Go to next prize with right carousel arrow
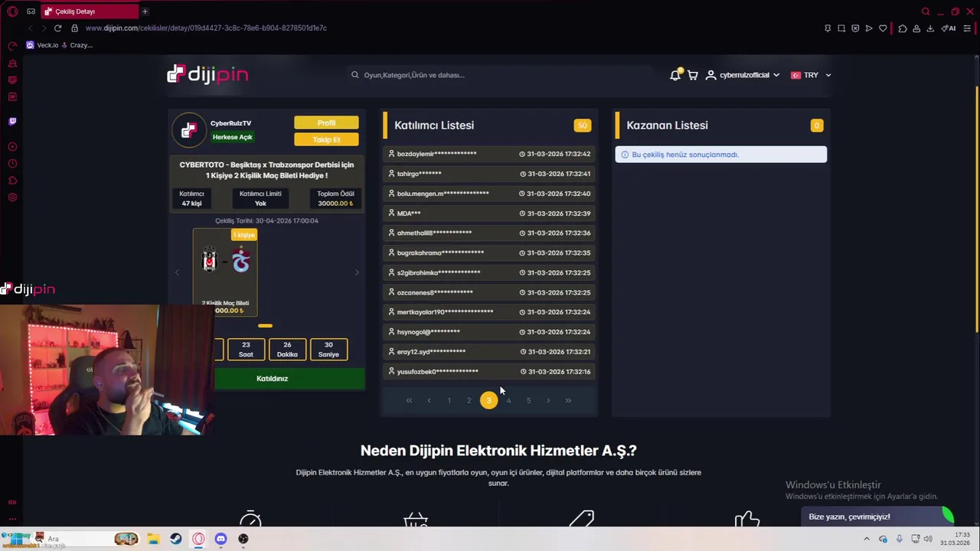 coord(356,272)
